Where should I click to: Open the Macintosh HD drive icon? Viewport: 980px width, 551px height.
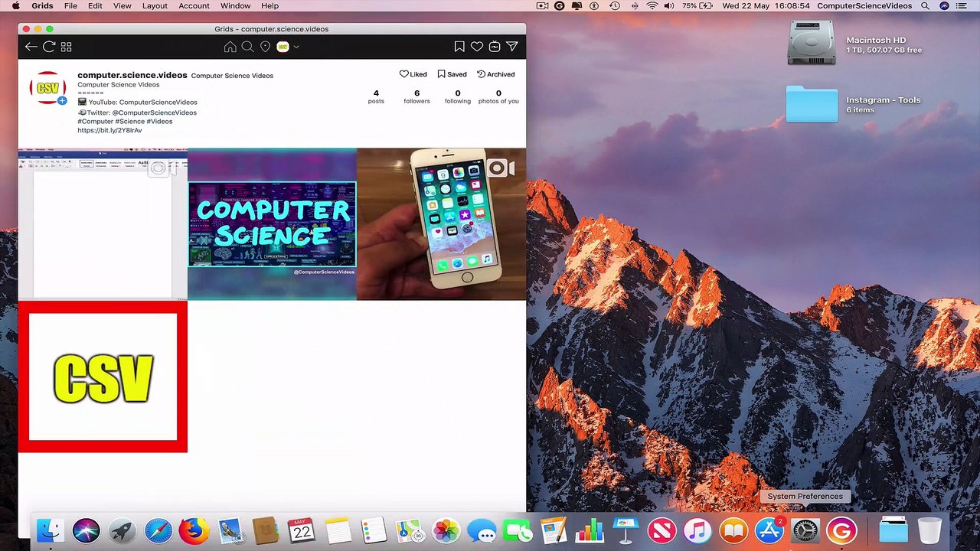click(812, 44)
